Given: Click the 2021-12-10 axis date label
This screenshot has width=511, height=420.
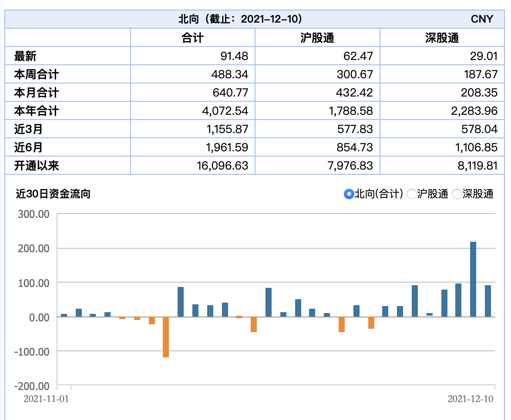Looking at the screenshot, I should tap(471, 399).
